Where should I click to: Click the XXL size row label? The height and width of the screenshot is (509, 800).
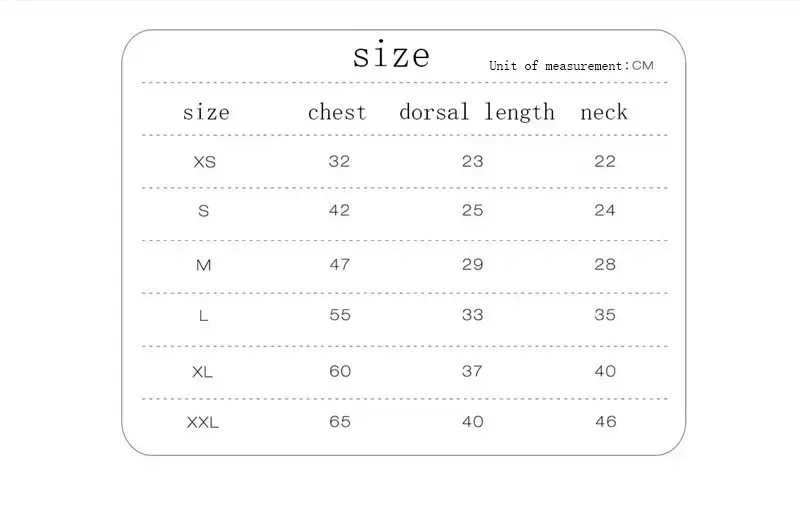pyautogui.click(x=203, y=422)
